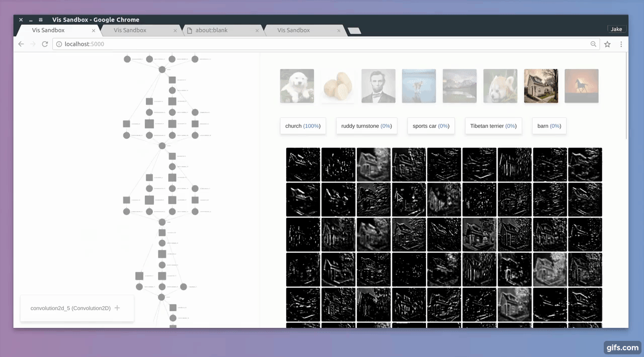Switch to the last Vis Sandbox tab
Image resolution: width=644 pixels, height=357 pixels.
[x=297, y=30]
